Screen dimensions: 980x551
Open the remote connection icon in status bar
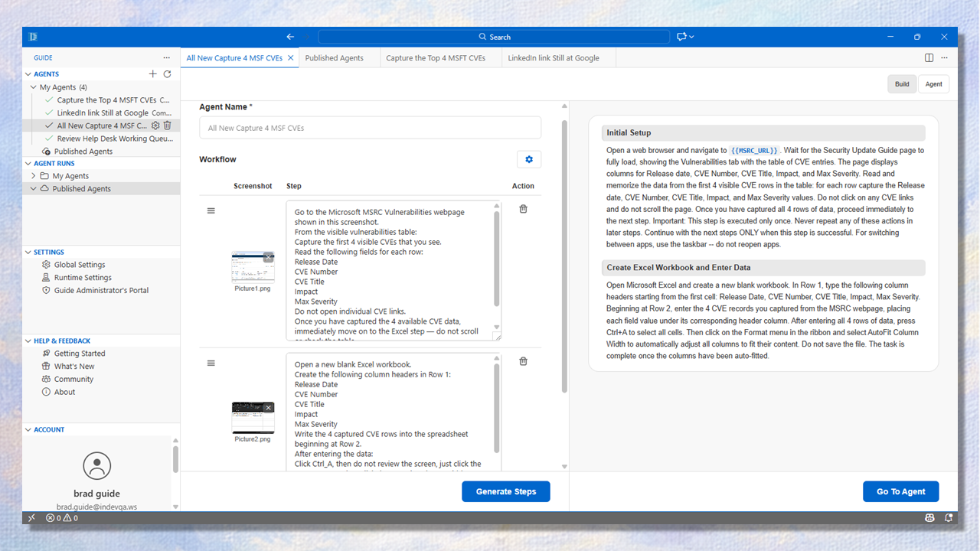31,518
